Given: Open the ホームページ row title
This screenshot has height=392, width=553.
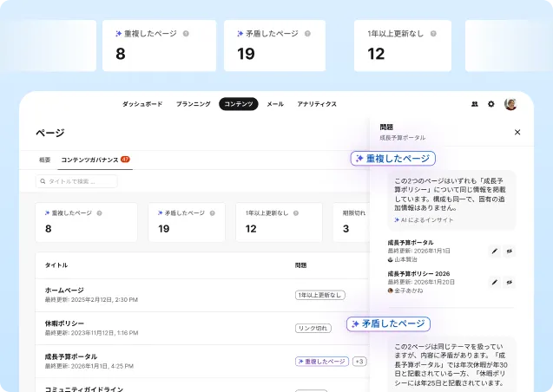Looking at the screenshot, I should pyautogui.click(x=65, y=290).
